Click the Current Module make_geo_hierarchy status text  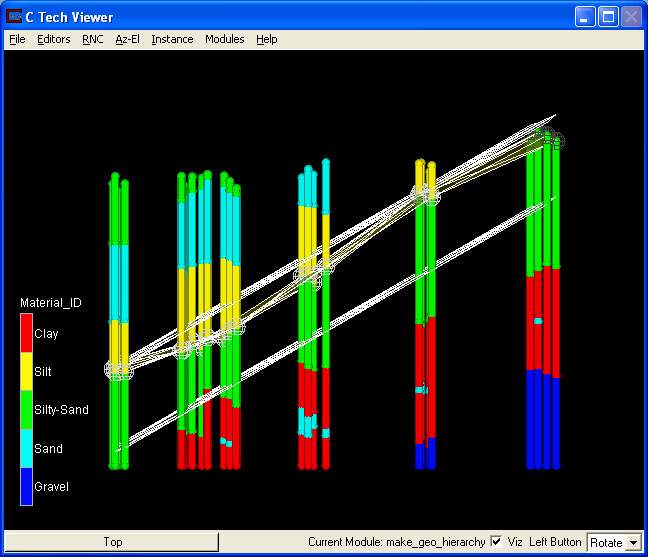[x=396, y=542]
